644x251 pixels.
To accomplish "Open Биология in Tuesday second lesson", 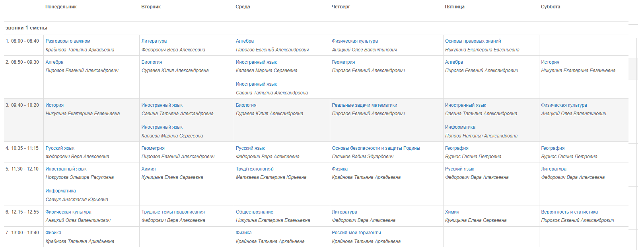I will (x=152, y=62).
